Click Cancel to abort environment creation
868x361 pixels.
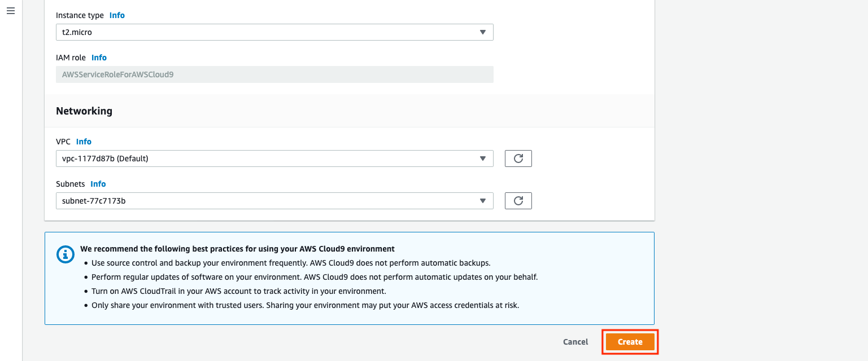(x=575, y=342)
